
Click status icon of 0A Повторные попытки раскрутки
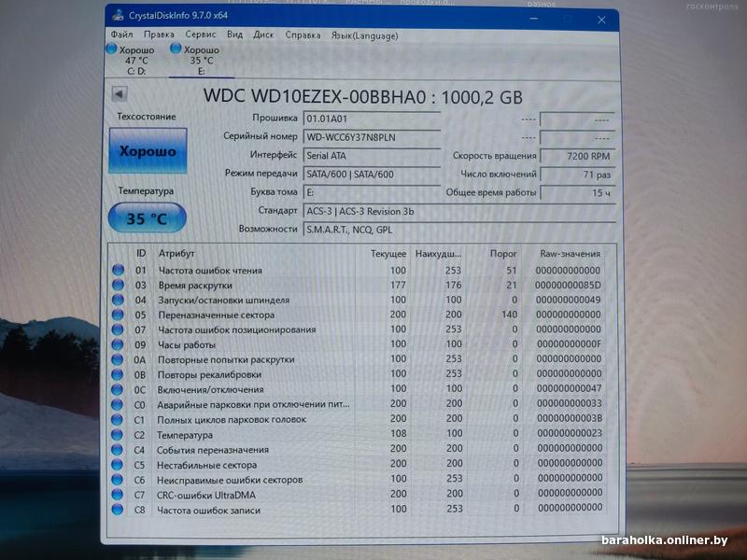click(x=118, y=359)
